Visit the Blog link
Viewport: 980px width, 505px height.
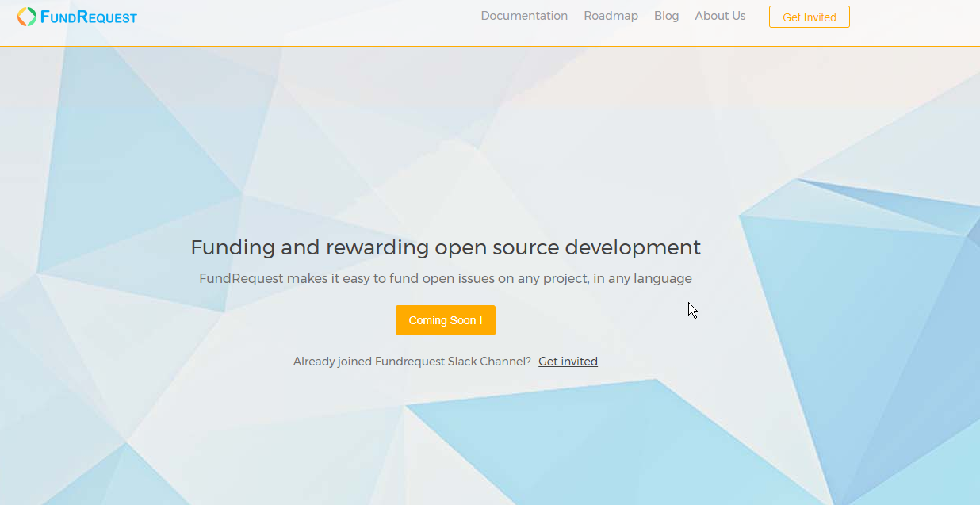tap(666, 16)
